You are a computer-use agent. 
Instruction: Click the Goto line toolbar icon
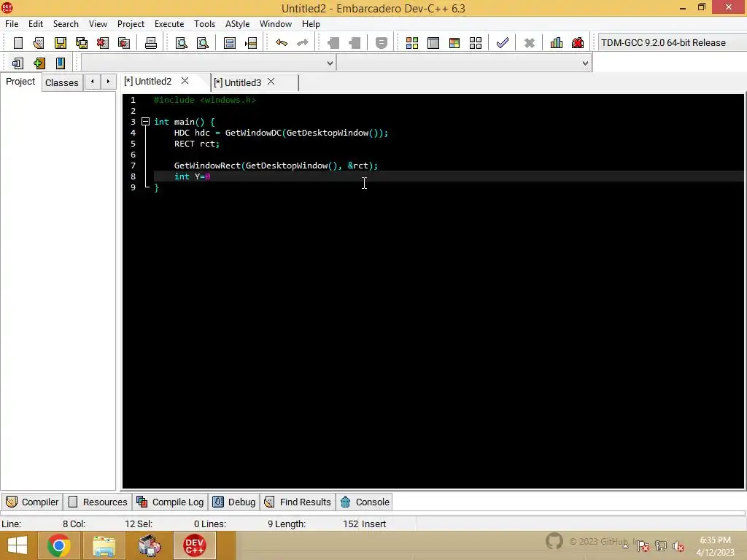pyautogui.click(x=251, y=43)
